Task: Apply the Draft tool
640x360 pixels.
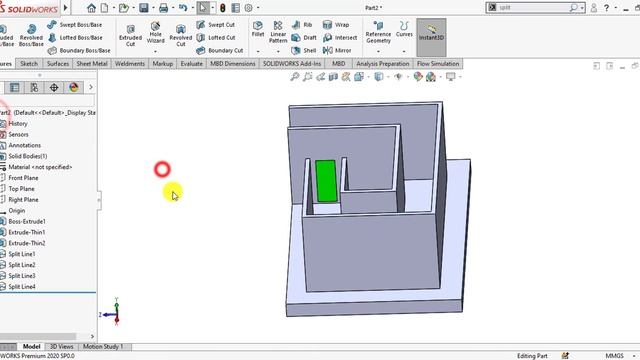Action: point(304,38)
